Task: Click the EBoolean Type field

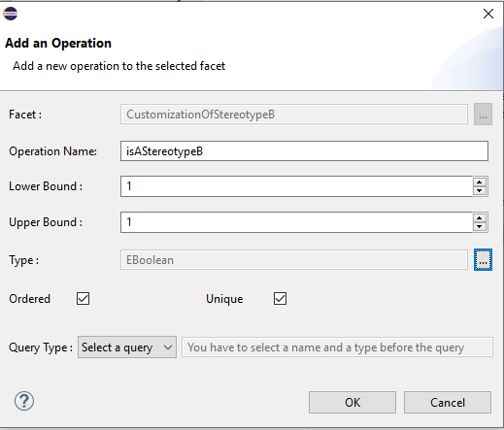Action: pos(294,260)
